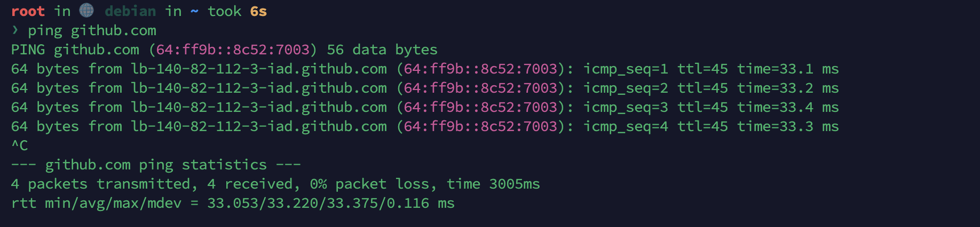Click the tilde directory indicator in prompt
The height and width of the screenshot is (227, 980).
194,11
